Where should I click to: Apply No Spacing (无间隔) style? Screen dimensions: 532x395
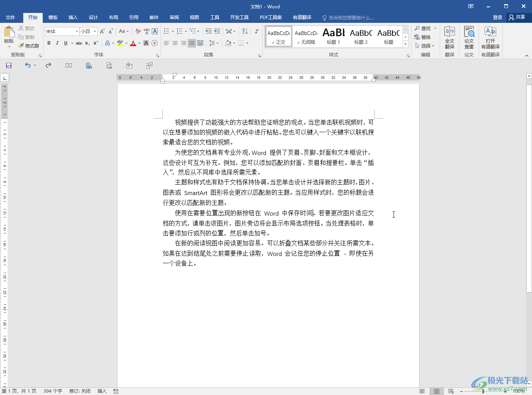306,37
